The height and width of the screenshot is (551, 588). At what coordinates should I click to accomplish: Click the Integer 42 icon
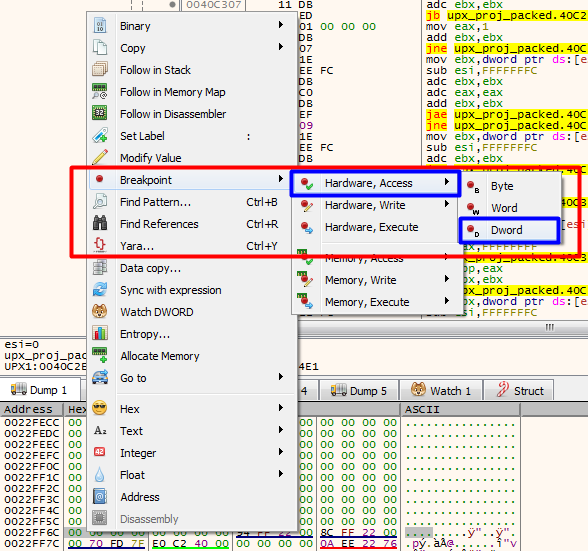pos(100,452)
